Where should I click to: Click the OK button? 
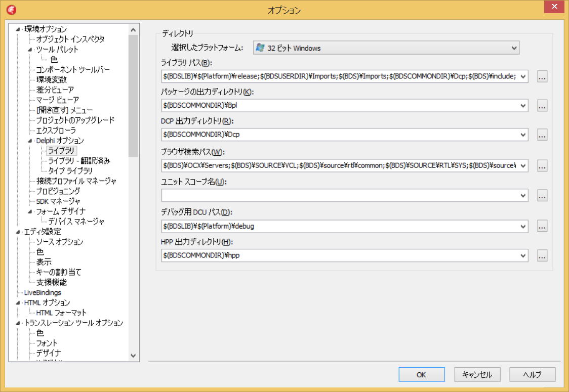[421, 375]
